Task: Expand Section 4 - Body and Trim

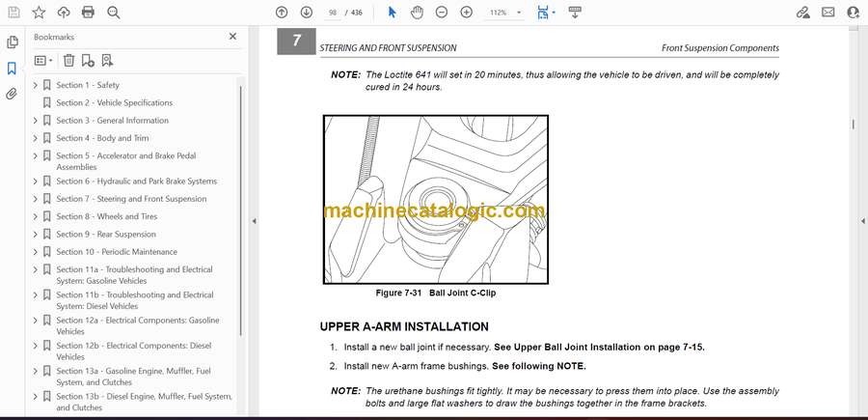Action: pos(36,138)
